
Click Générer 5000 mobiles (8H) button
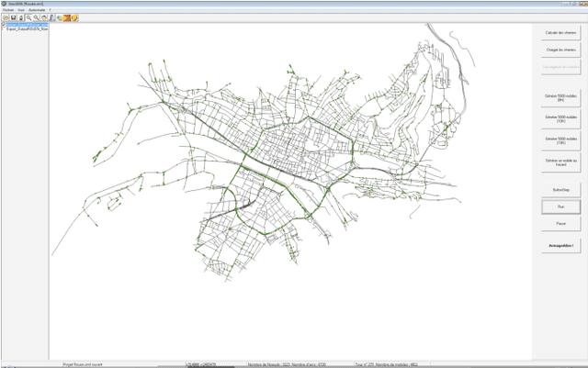(560, 98)
